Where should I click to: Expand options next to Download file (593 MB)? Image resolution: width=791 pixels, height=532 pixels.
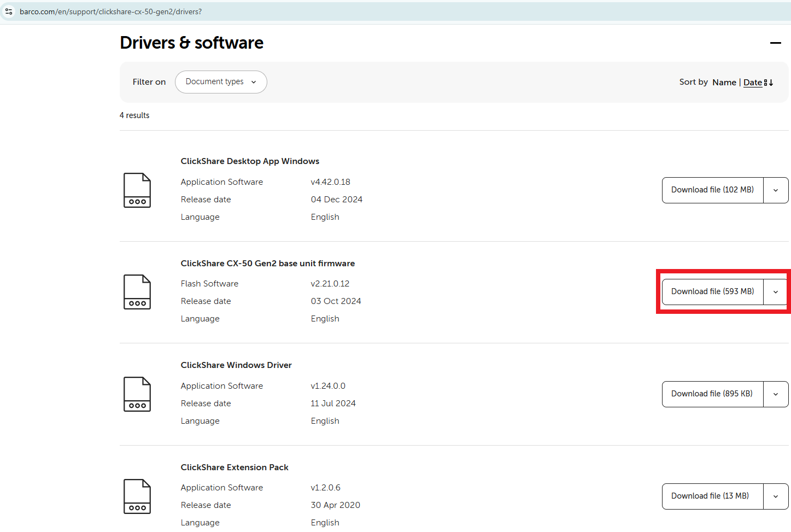point(776,292)
